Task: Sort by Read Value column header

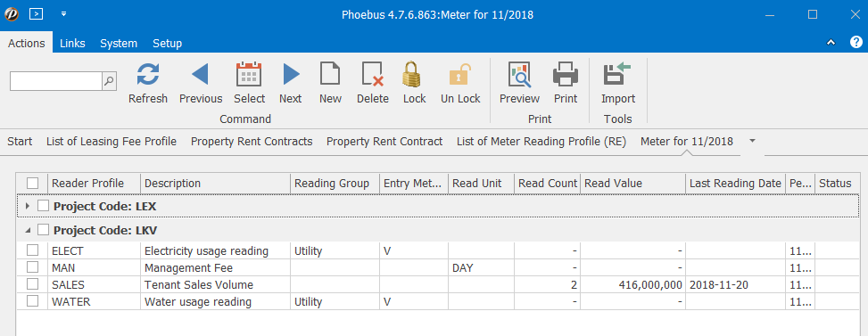Action: 633,184
